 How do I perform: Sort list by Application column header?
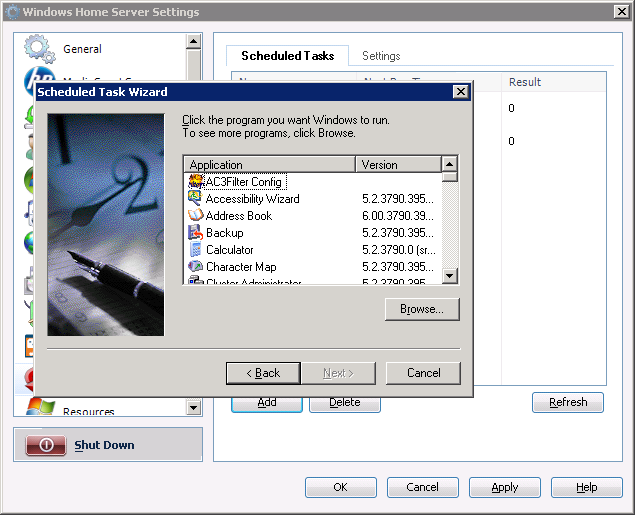(270, 164)
